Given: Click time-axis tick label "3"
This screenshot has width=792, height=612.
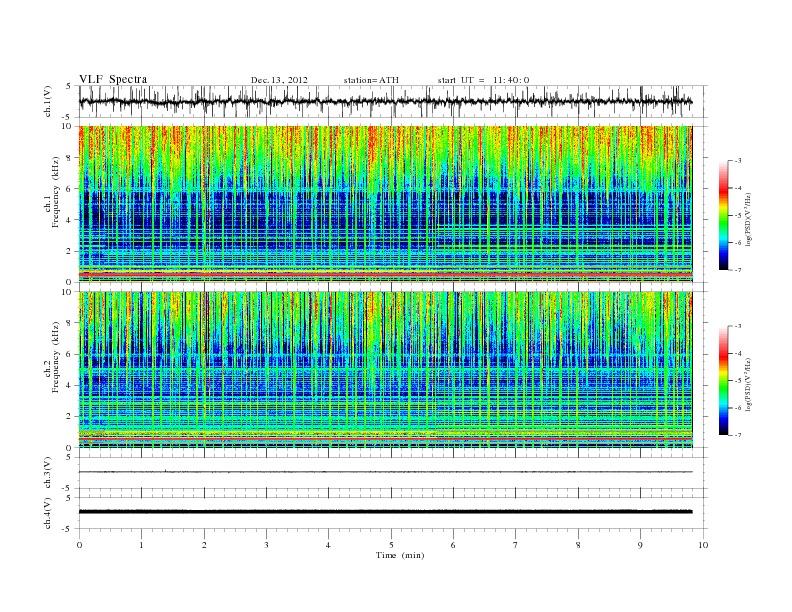Looking at the screenshot, I should (266, 545).
